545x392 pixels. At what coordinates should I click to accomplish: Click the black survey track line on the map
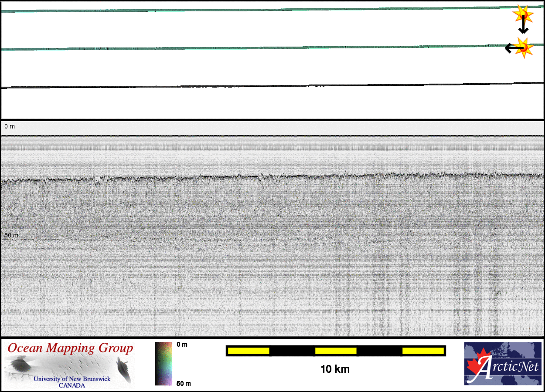262,85
